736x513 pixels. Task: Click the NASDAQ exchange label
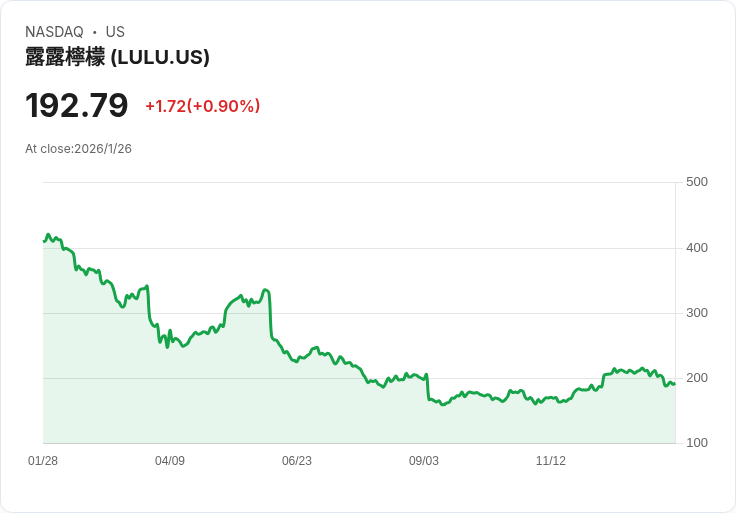pyautogui.click(x=54, y=32)
